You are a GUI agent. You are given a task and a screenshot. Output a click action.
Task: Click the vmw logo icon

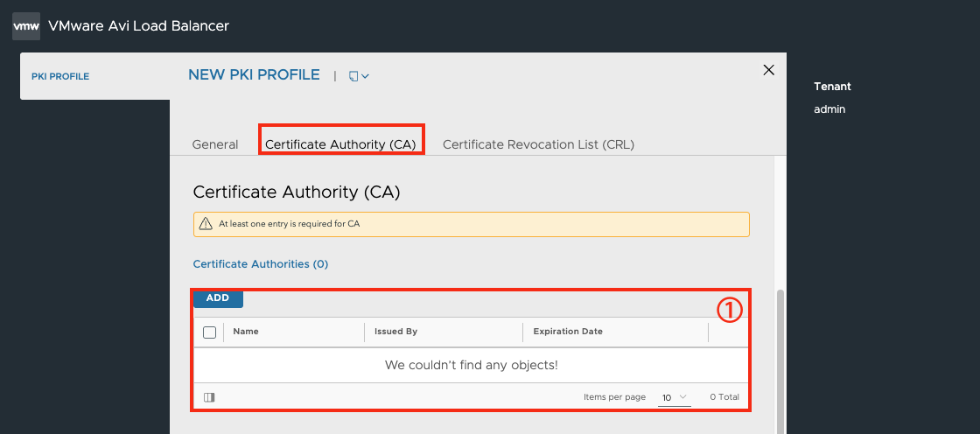click(x=26, y=26)
